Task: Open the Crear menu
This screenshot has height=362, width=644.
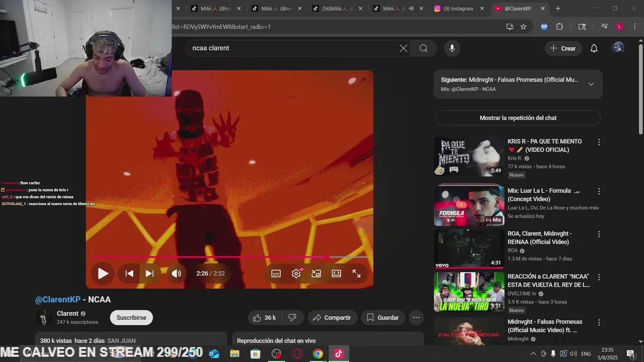Action: (563, 48)
